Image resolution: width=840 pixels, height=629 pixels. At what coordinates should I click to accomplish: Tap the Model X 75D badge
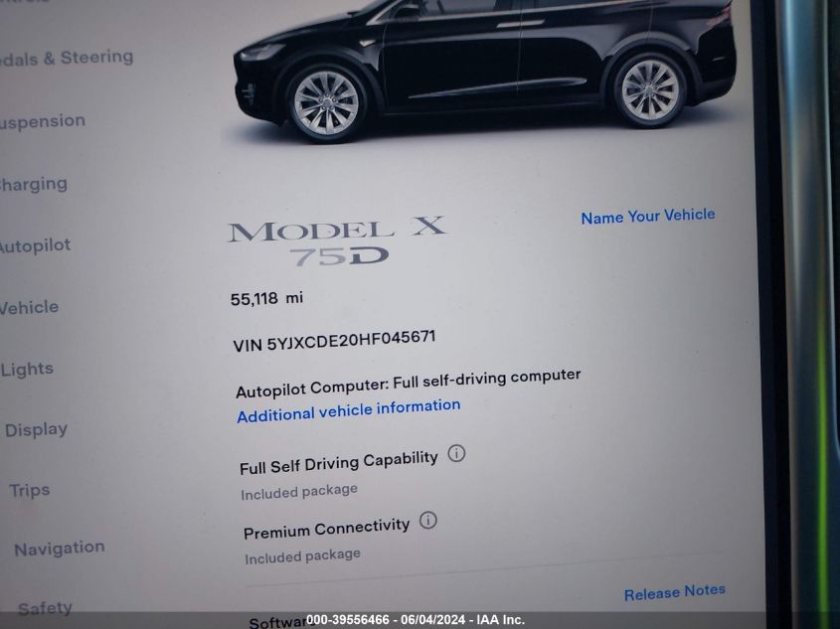(337, 240)
